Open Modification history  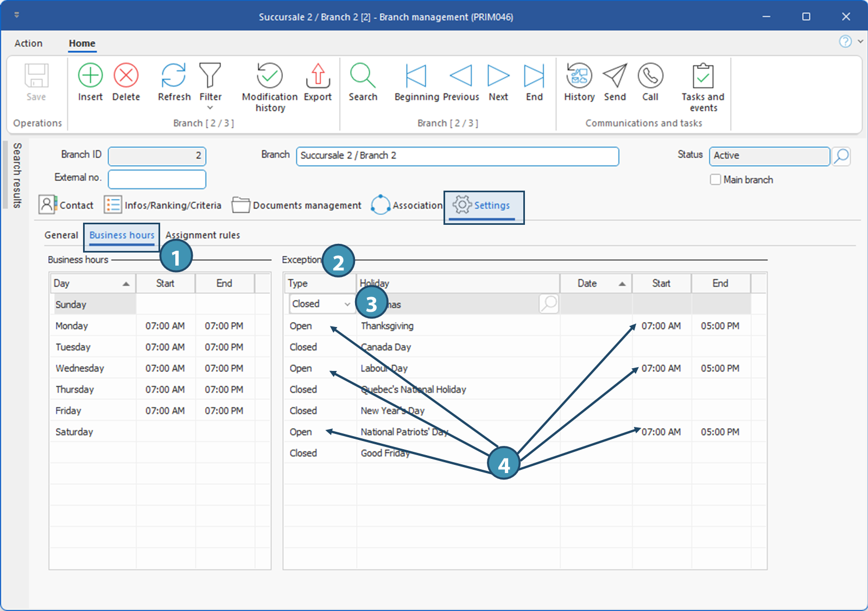tap(270, 76)
